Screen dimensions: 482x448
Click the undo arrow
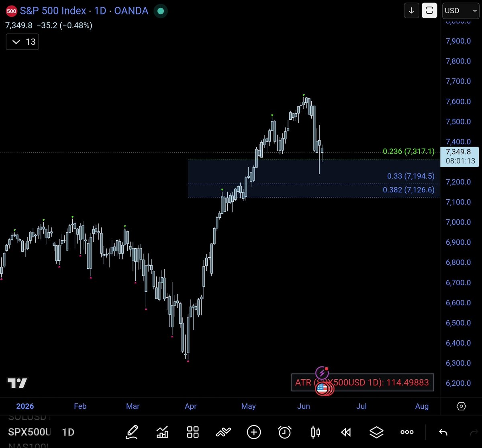coord(443,432)
